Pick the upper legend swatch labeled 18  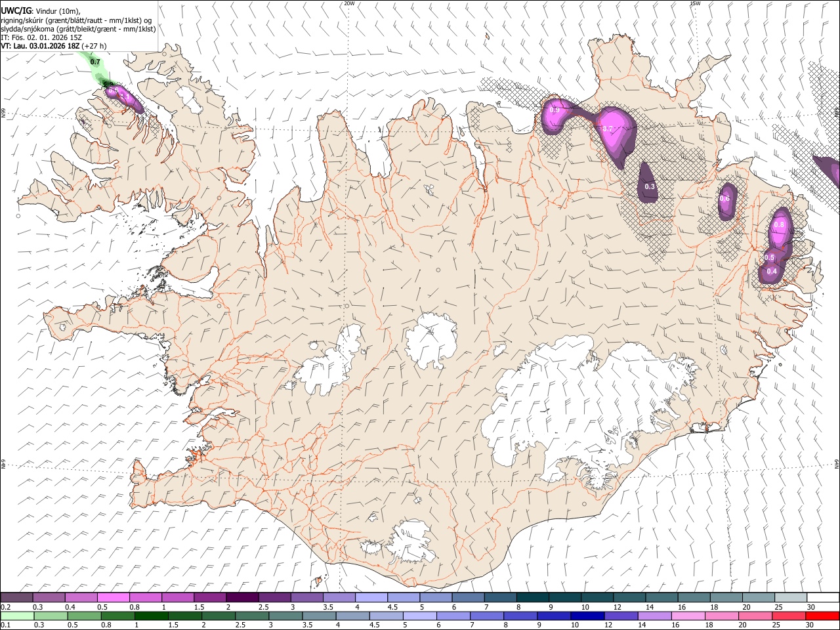[726, 597]
